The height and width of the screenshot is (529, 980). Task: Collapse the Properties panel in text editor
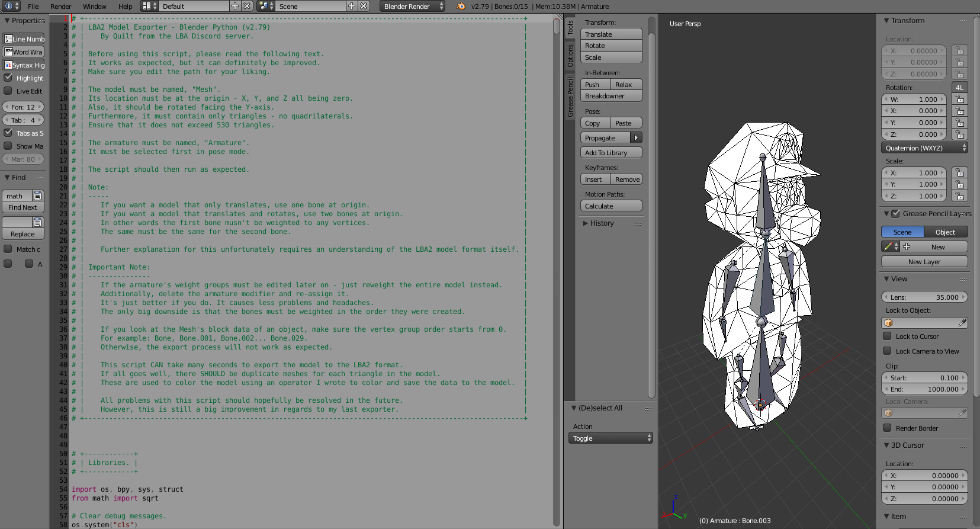tap(7, 21)
